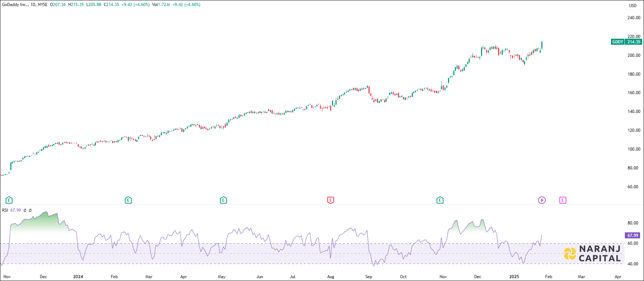644x281 pixels.
Task: Click the 160.00 price axis label
Action: pos(634,93)
